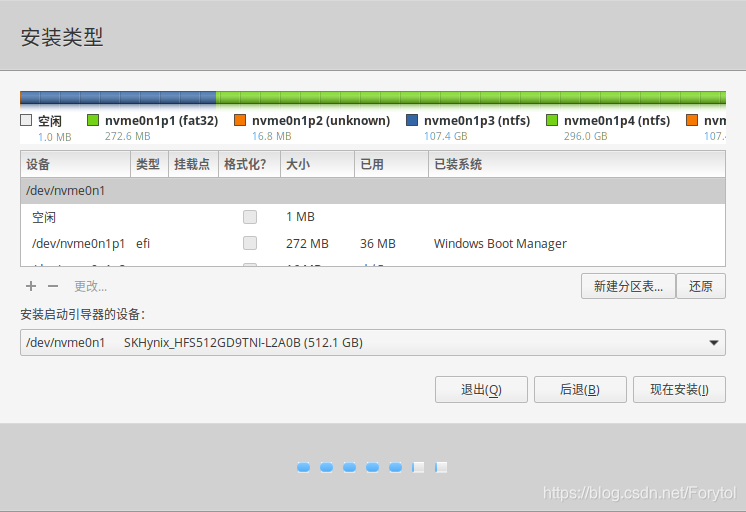The image size is (746, 512).
Task: Click the 还原 revert button
Action: (x=701, y=286)
